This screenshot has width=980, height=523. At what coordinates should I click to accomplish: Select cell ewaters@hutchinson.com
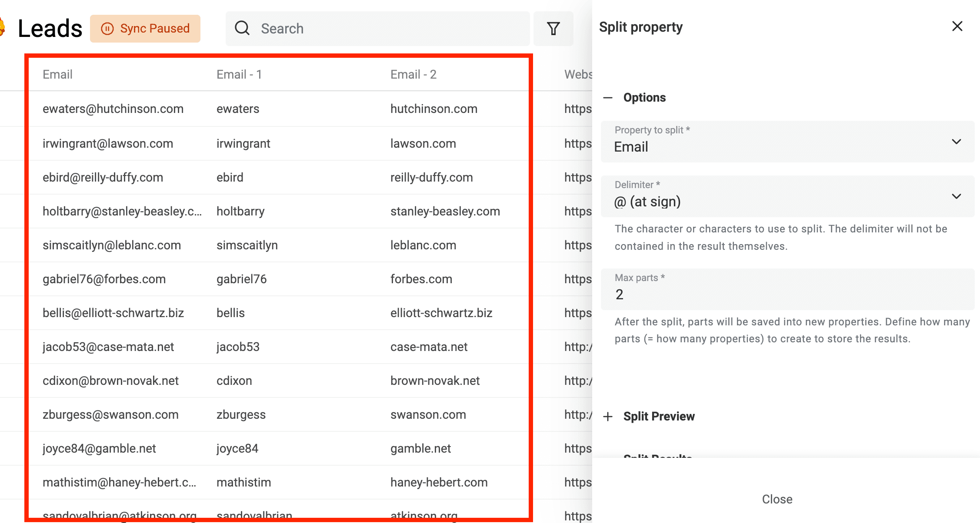[113, 109]
